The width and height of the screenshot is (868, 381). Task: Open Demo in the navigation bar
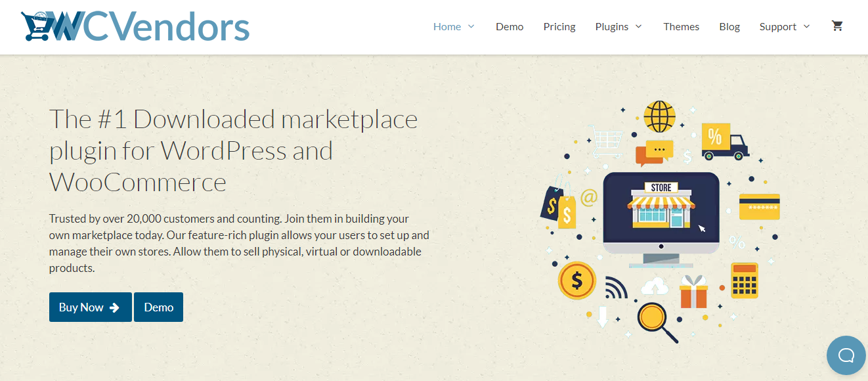tap(510, 27)
